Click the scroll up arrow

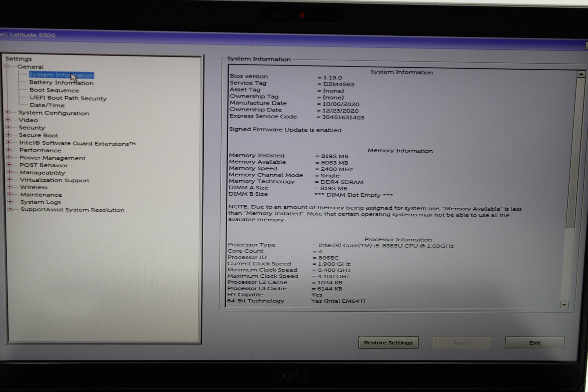click(x=581, y=74)
